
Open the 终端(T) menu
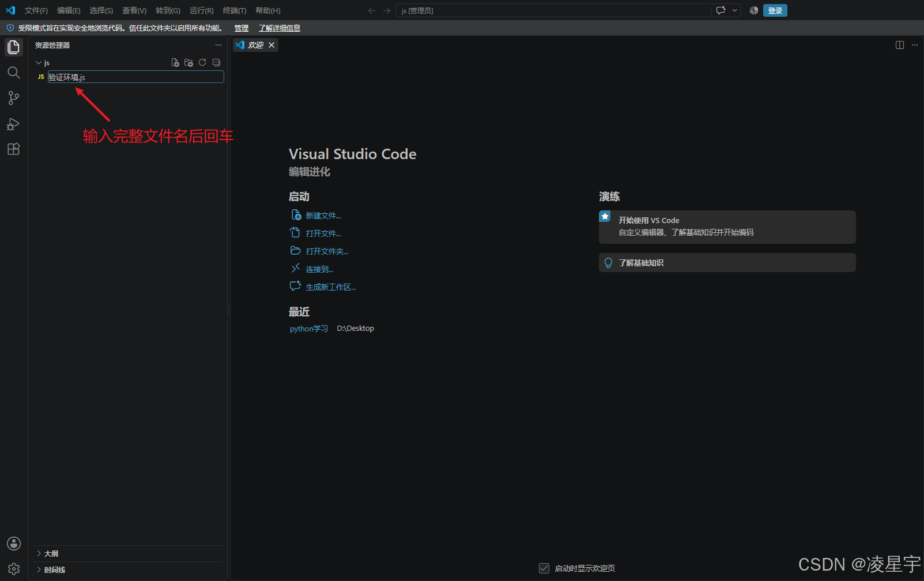pyautogui.click(x=235, y=10)
